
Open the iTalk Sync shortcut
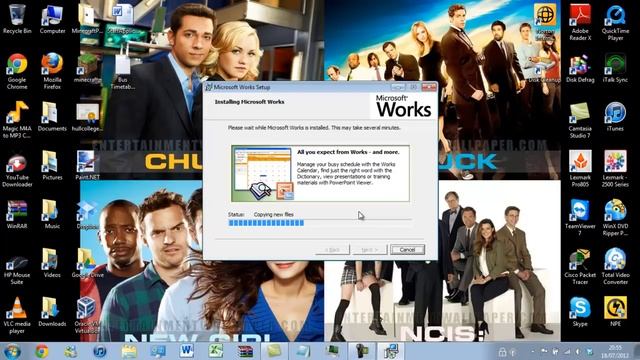615,69
